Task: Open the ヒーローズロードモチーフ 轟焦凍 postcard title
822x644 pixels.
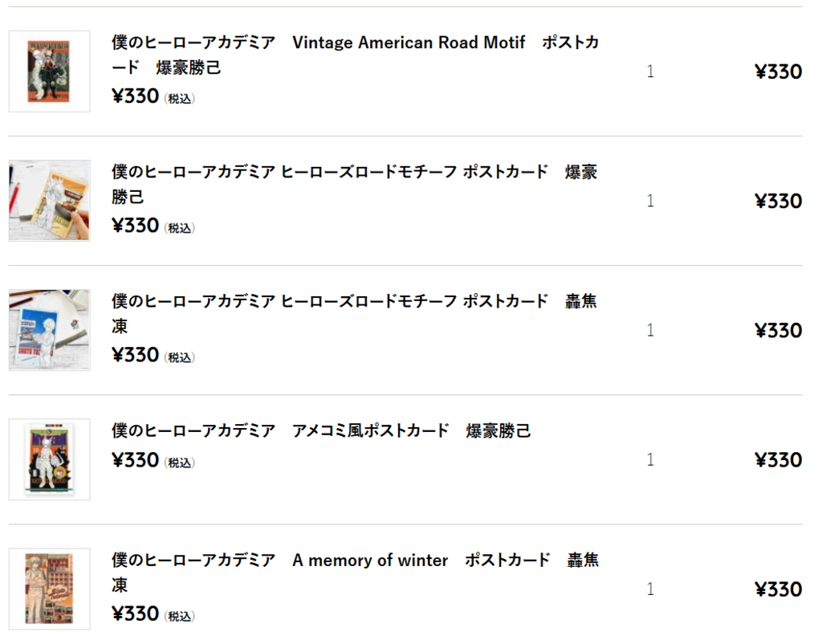Action: click(354, 314)
